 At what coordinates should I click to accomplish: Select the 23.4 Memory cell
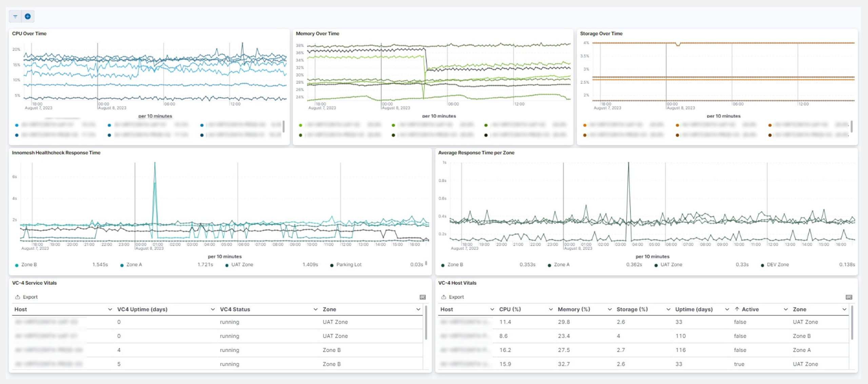pos(564,336)
